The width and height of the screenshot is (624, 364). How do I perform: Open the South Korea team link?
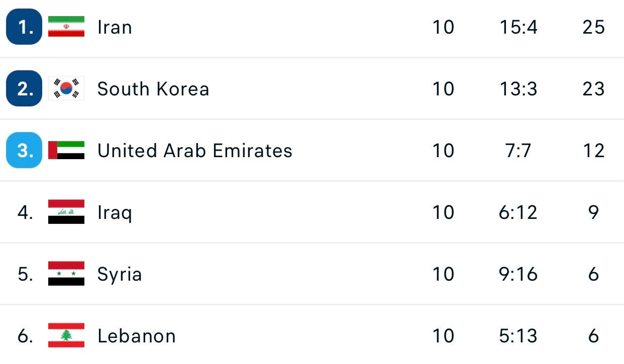pyautogui.click(x=153, y=89)
